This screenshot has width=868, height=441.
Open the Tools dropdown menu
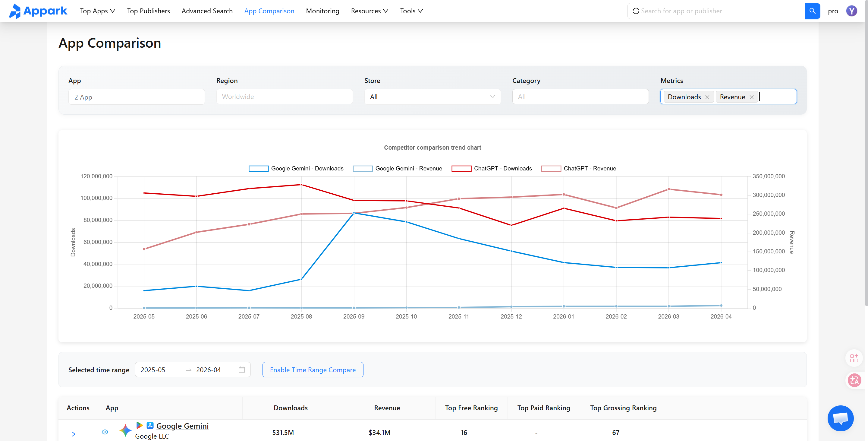411,11
